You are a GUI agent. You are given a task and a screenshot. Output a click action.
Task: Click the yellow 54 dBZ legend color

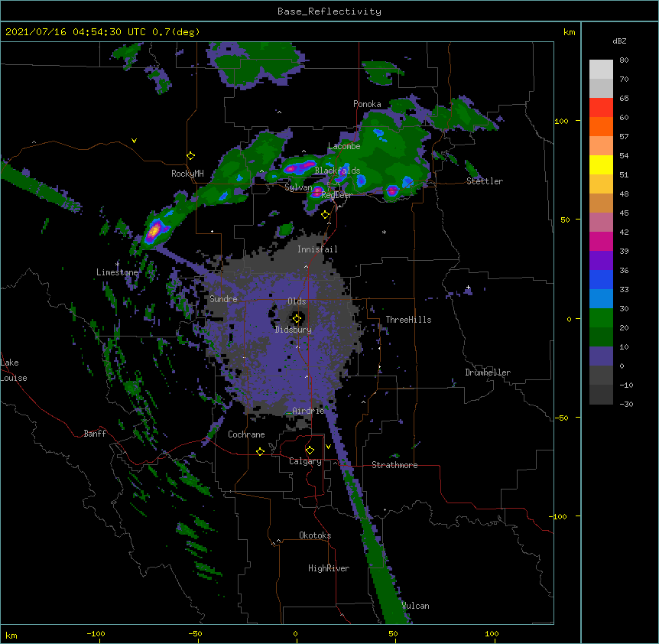pos(601,164)
